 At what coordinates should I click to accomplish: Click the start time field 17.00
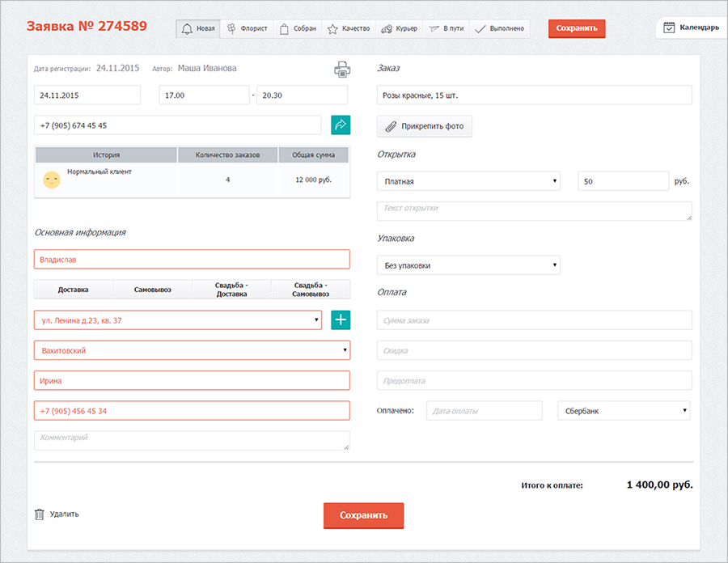point(205,95)
